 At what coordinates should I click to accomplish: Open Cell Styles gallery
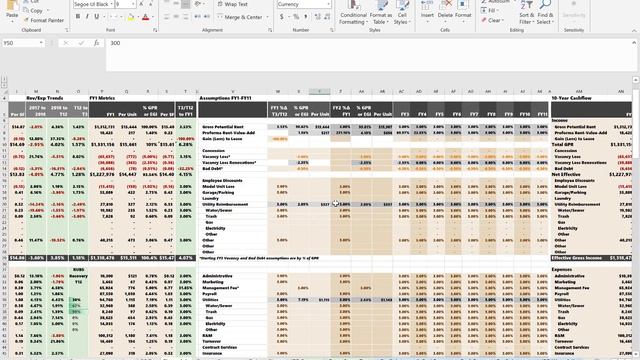pyautogui.click(x=402, y=12)
